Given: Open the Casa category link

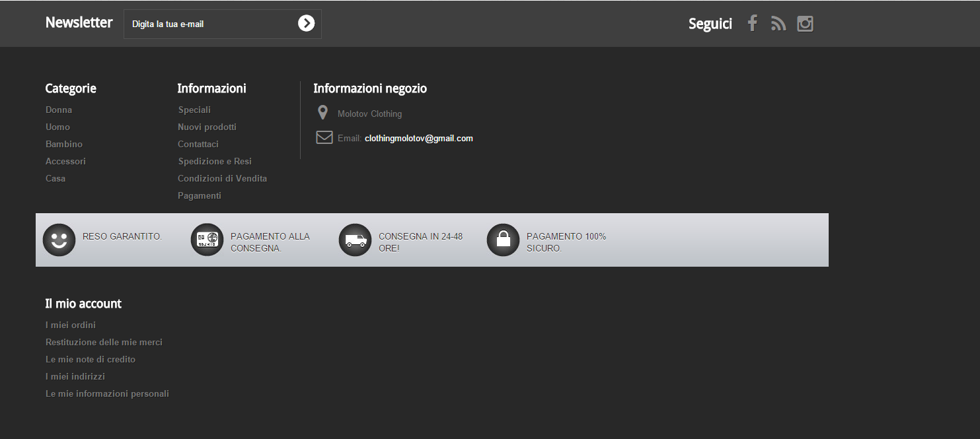Looking at the screenshot, I should point(56,178).
